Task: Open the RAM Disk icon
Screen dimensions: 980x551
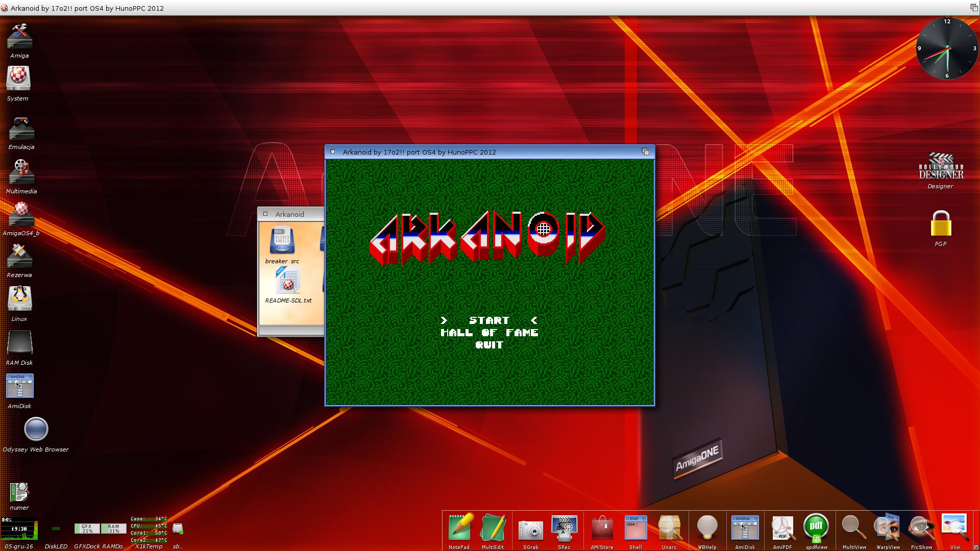Action: (x=19, y=343)
